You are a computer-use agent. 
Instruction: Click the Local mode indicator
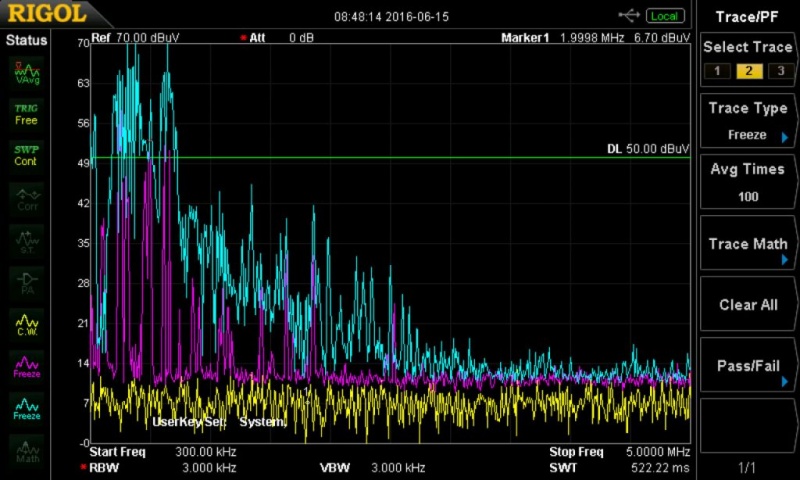pyautogui.click(x=663, y=15)
